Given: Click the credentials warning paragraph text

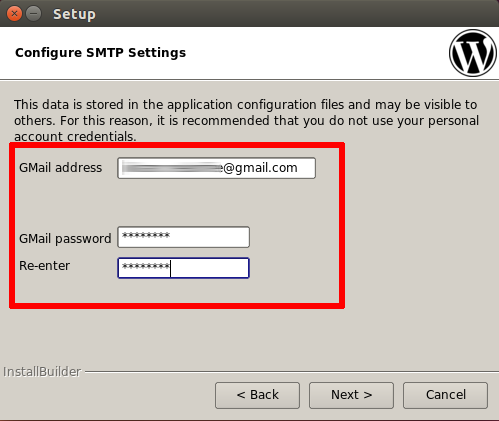Looking at the screenshot, I should [x=246, y=121].
